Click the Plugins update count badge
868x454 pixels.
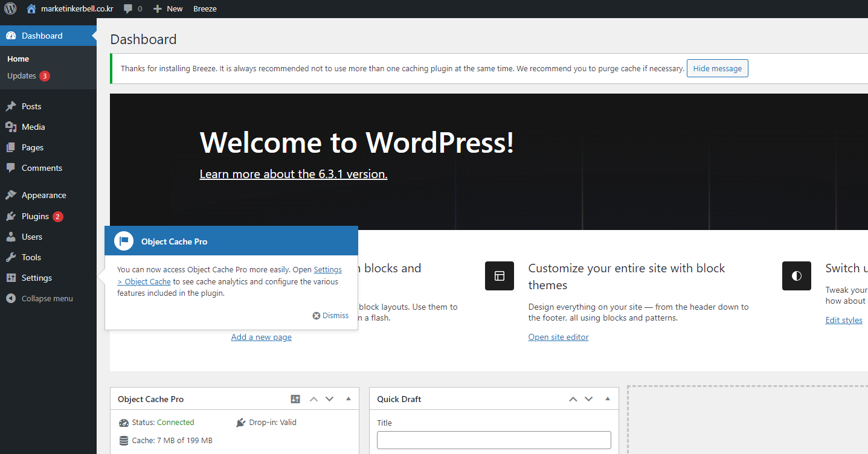click(x=57, y=217)
